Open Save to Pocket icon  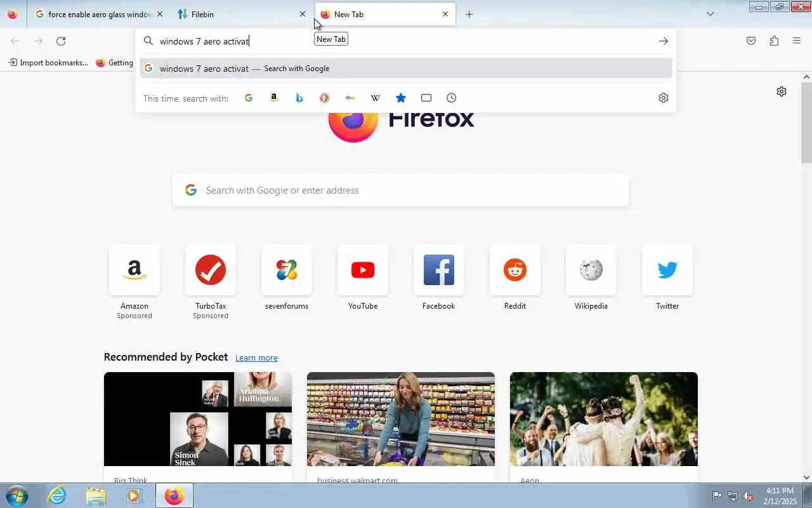tap(751, 41)
